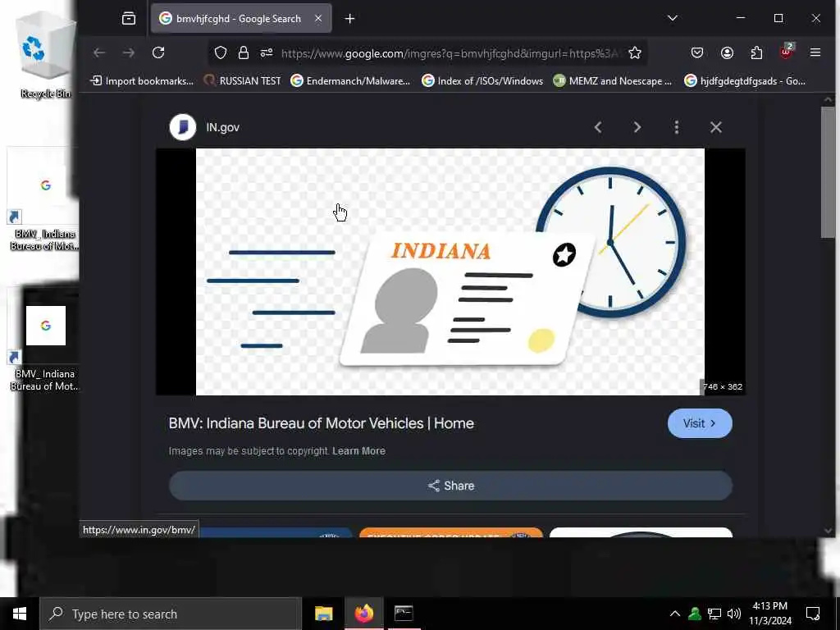Show the next image result
This screenshot has height=630, width=840.
[637, 127]
